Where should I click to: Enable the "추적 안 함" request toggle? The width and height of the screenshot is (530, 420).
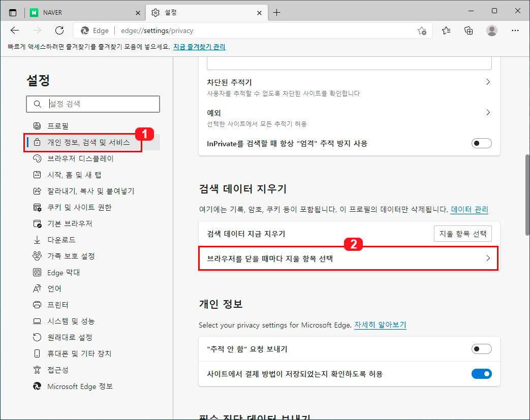pos(481,349)
